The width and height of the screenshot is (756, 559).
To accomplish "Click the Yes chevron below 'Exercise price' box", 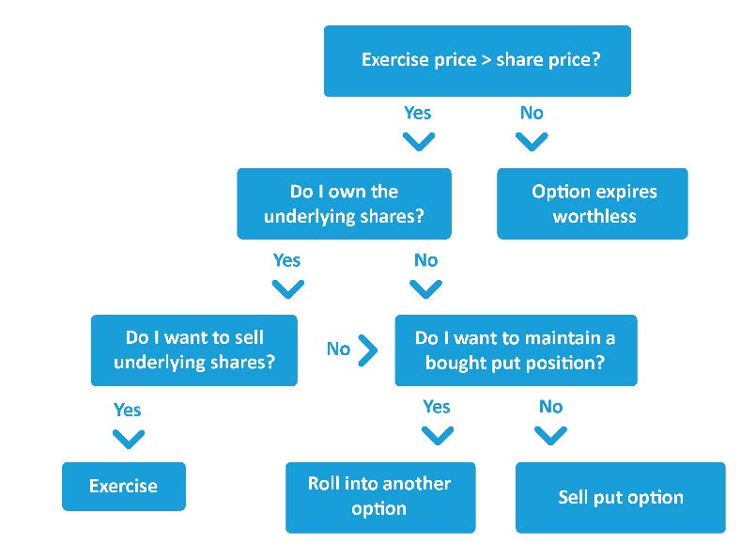I will [418, 142].
